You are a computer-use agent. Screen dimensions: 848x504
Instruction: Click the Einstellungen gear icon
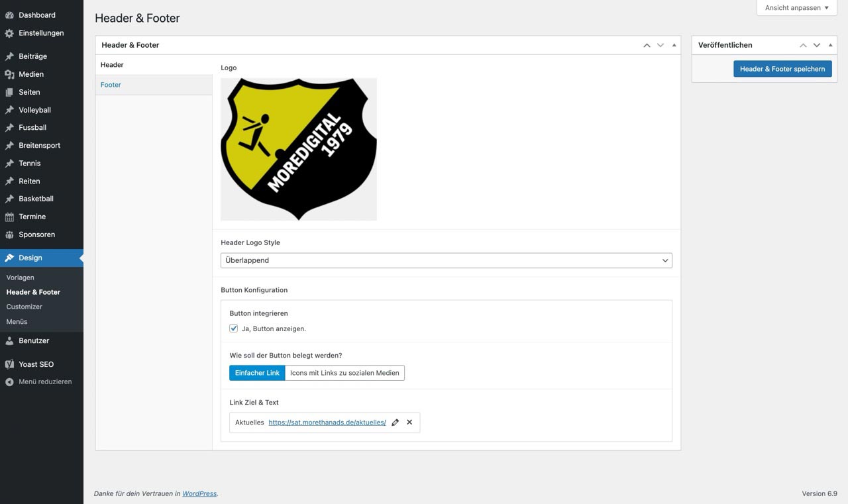pos(9,33)
